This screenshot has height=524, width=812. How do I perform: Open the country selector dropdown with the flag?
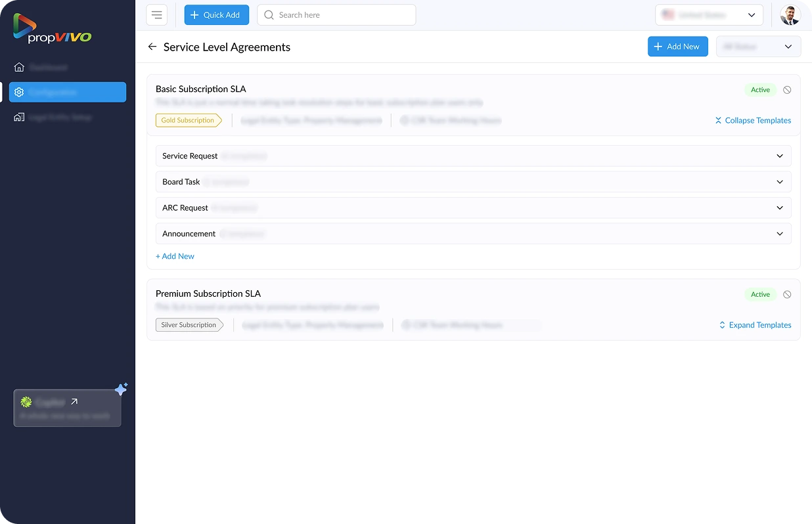(x=708, y=15)
